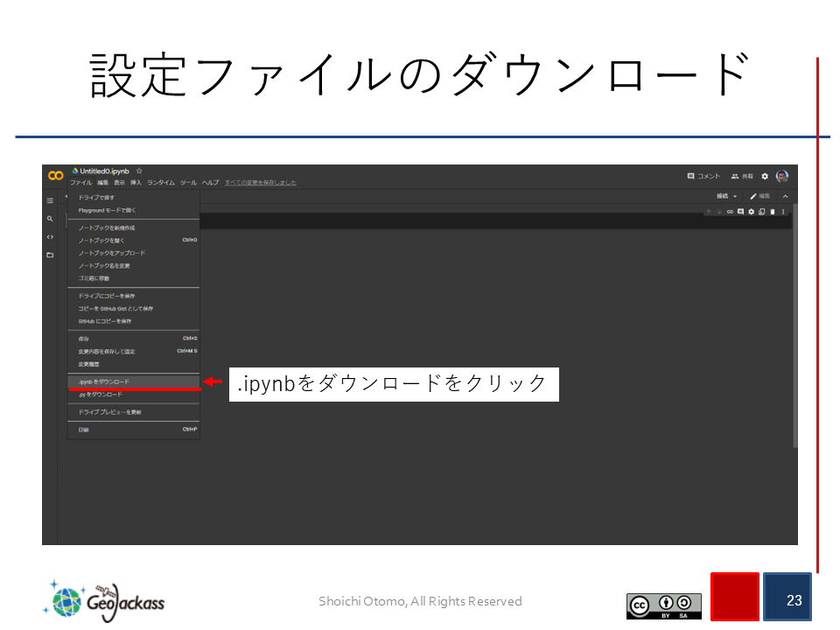The image size is (840, 630).
Task: Choose '.py をダウンロード' from File menu
Action: pyautogui.click(x=101, y=395)
